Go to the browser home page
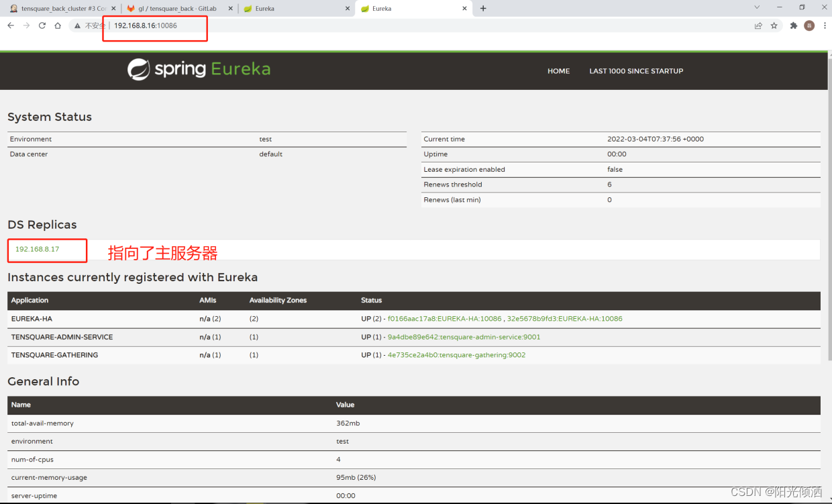The width and height of the screenshot is (832, 504). (x=58, y=26)
